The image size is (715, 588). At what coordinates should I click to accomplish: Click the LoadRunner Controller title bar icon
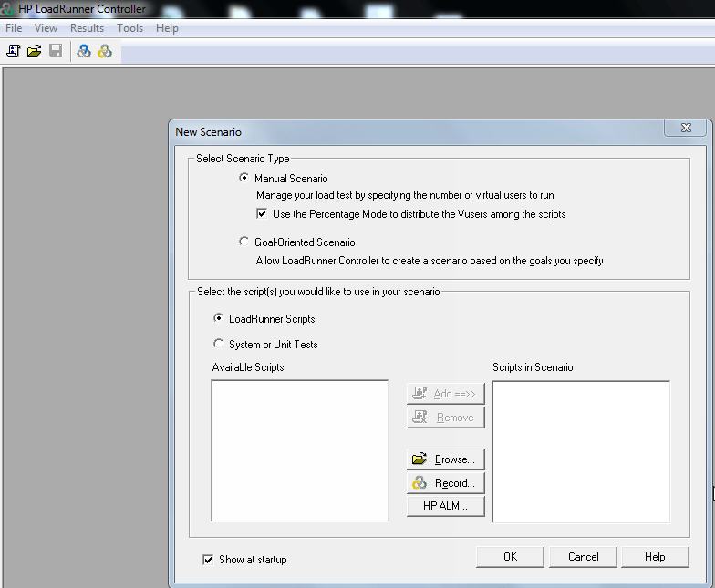click(x=6, y=9)
